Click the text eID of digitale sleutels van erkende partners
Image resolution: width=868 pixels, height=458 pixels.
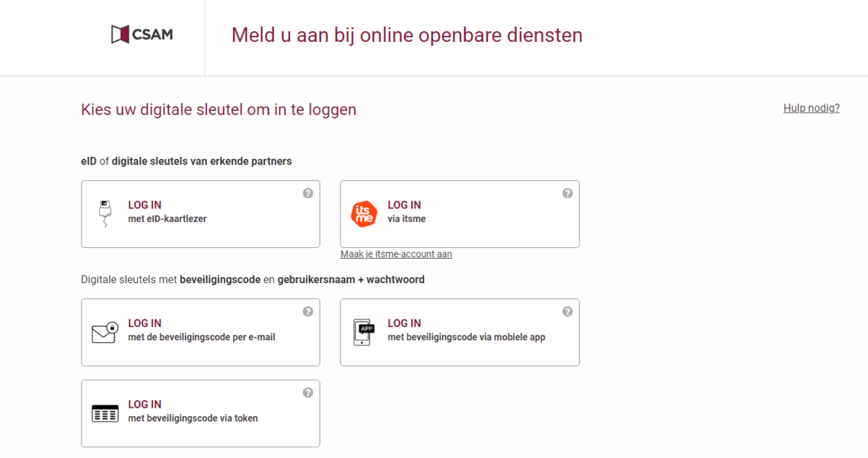tap(186, 161)
